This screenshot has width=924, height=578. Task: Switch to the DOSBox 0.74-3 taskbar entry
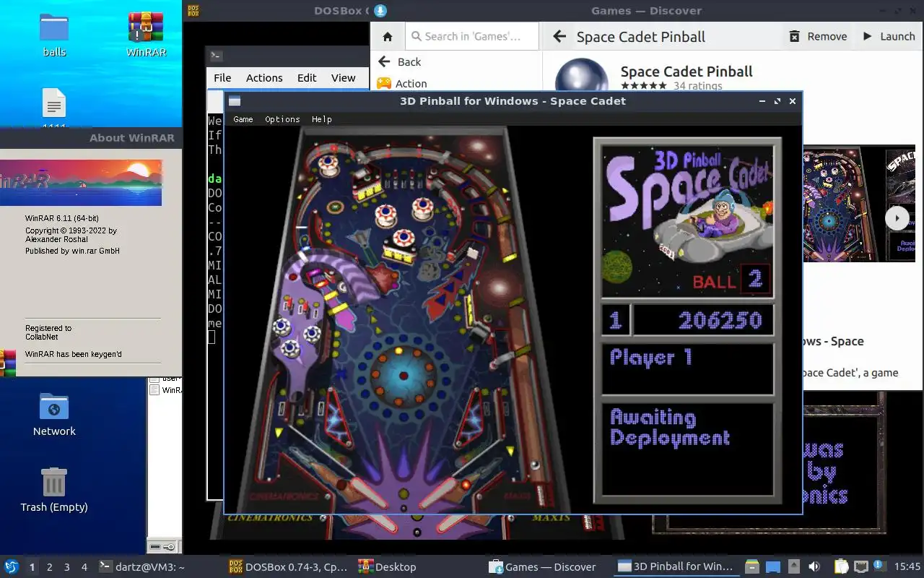point(289,567)
